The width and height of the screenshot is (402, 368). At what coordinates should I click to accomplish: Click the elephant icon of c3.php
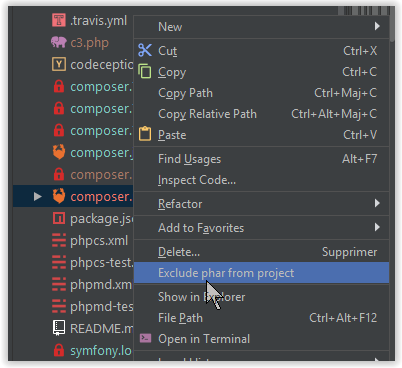coord(59,42)
